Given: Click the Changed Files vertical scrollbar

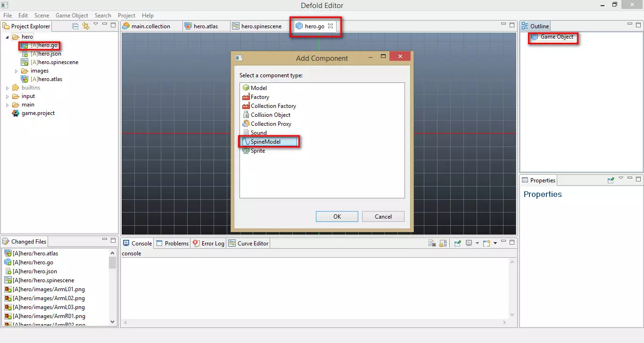Looking at the screenshot, I should pyautogui.click(x=113, y=287).
